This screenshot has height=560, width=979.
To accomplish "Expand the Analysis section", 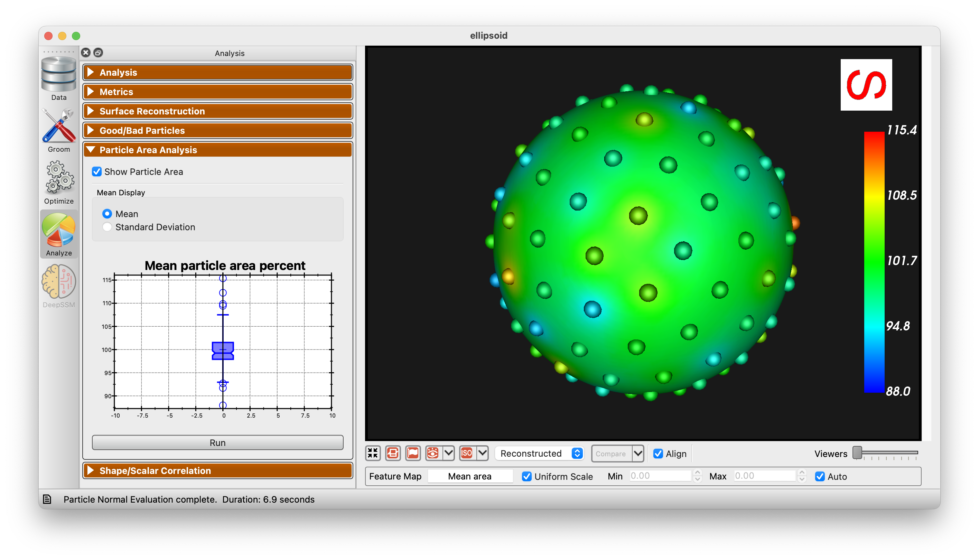I will click(218, 72).
